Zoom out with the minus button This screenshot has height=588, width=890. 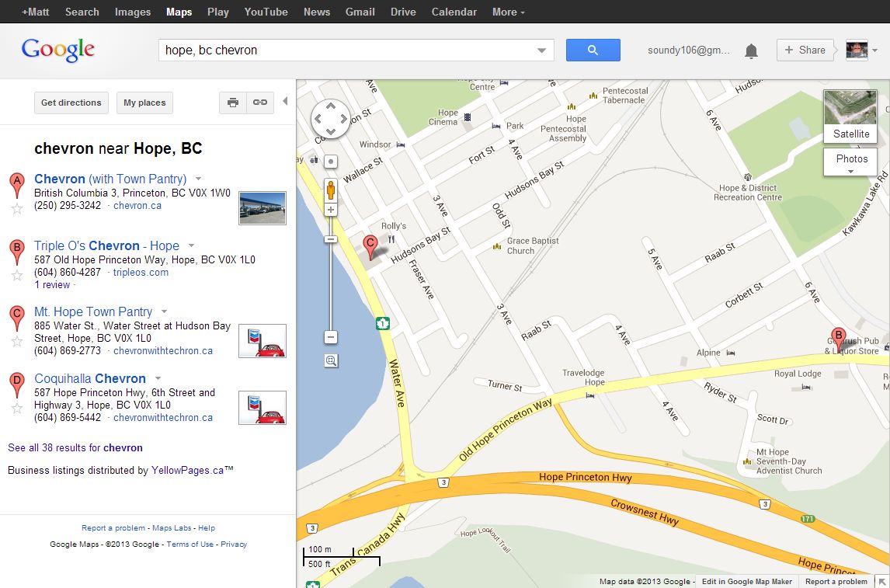(331, 337)
